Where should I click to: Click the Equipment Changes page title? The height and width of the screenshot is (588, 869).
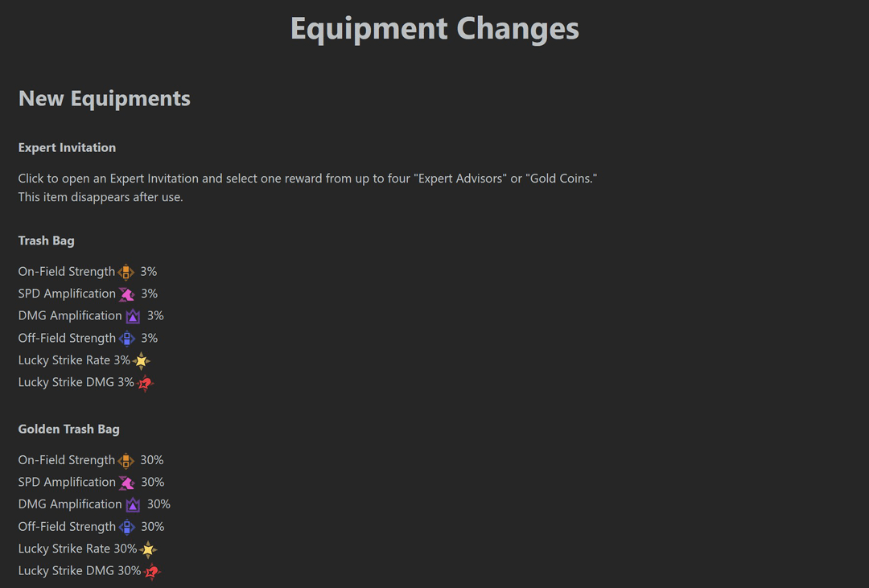tap(434, 29)
